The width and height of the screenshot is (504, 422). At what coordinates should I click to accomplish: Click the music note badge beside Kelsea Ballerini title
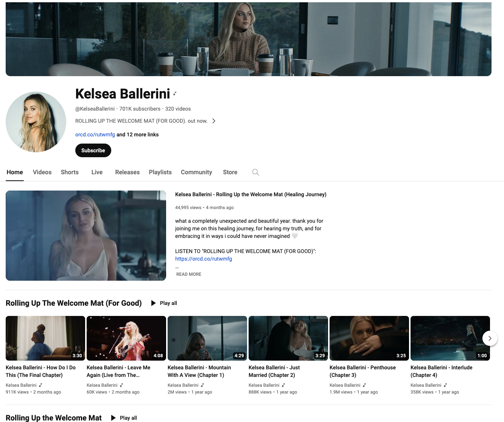pos(175,94)
